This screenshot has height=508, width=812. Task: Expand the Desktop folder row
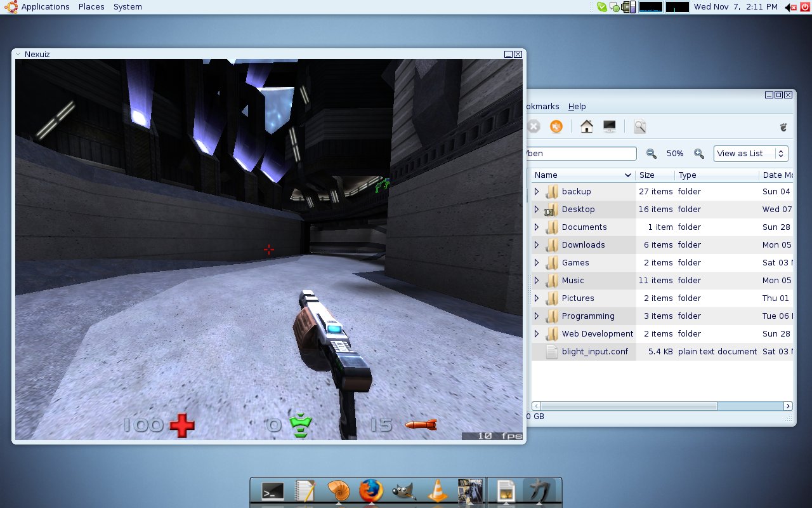[537, 209]
